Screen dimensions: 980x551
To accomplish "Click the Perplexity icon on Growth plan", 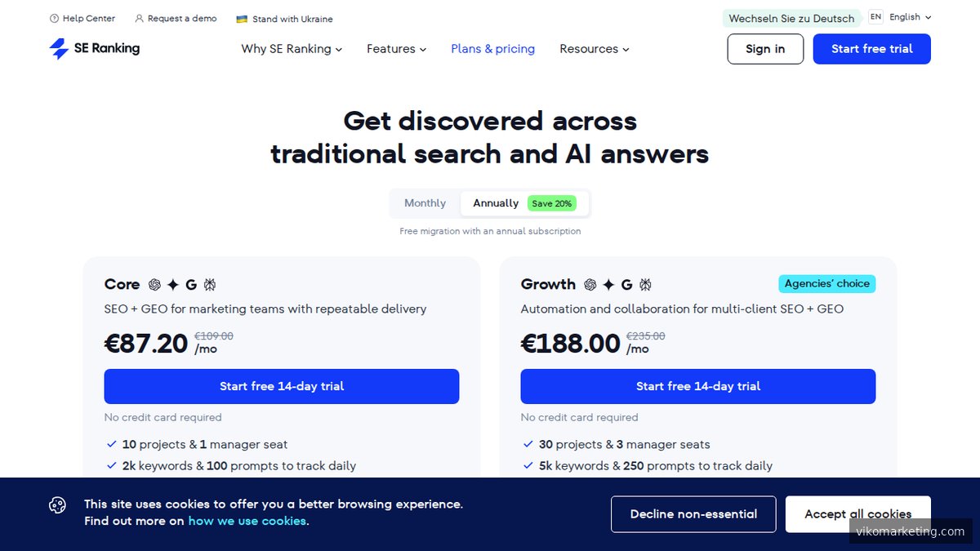I will [x=645, y=285].
